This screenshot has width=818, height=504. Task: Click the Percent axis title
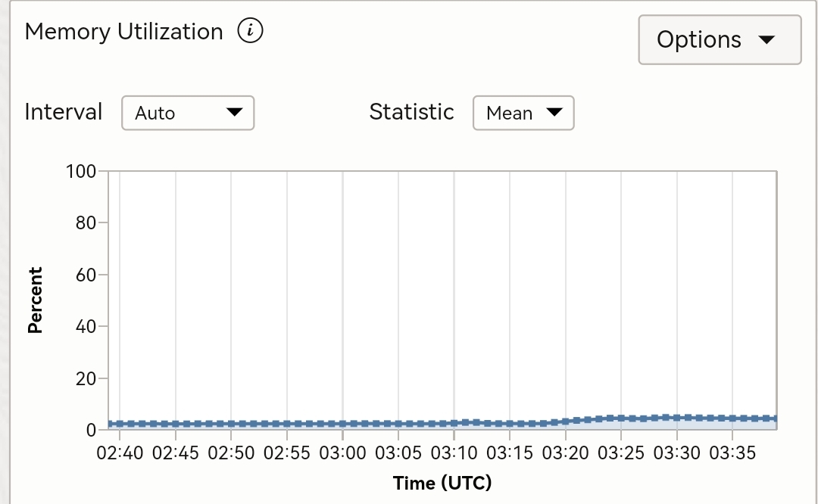point(35,300)
